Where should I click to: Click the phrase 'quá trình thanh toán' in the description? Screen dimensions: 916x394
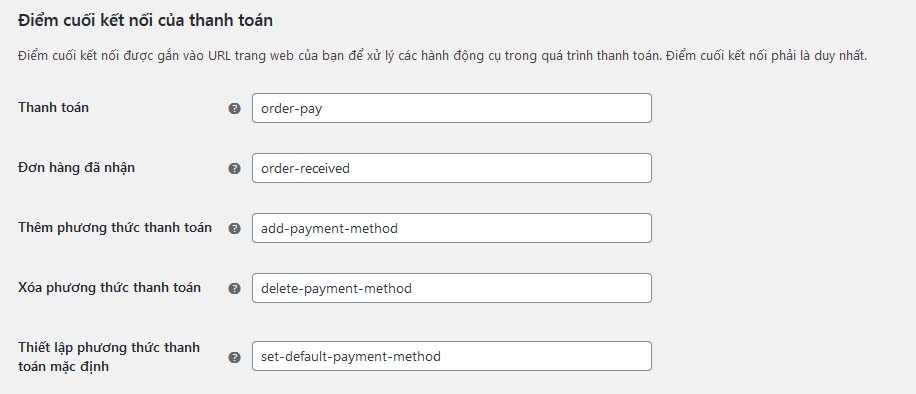pyautogui.click(x=606, y=57)
